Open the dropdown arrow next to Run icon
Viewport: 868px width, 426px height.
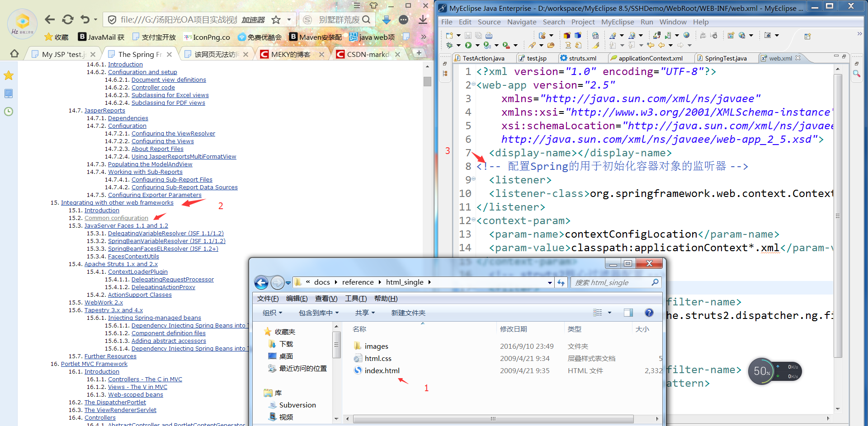tap(477, 45)
